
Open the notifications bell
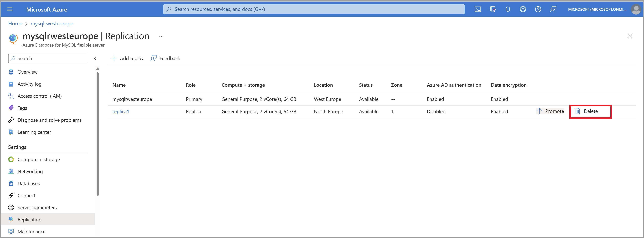(508, 9)
